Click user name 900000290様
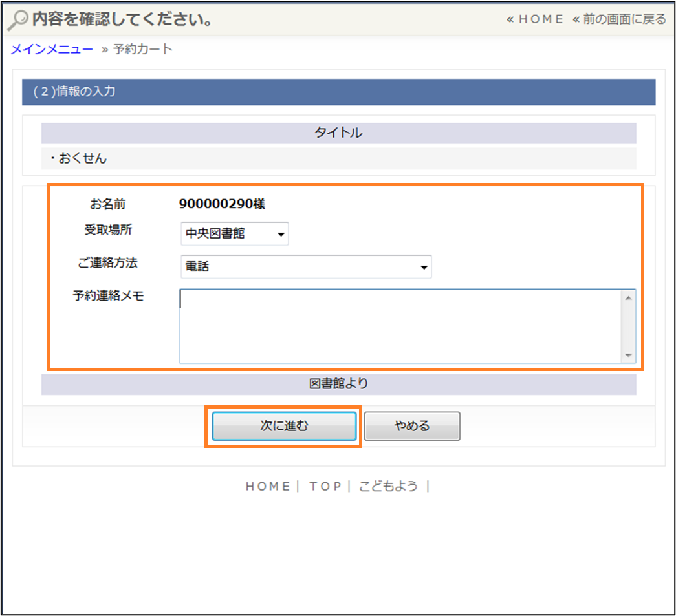 (222, 204)
